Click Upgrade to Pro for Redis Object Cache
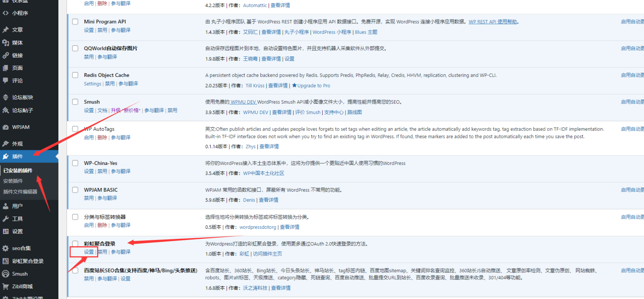644x299 pixels. point(313,86)
